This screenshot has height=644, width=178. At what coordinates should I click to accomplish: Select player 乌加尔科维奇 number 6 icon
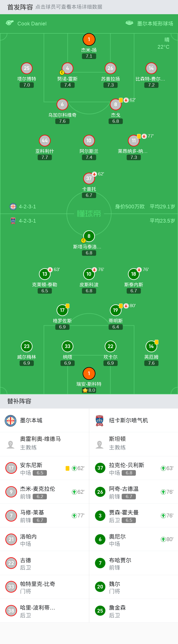[62, 104]
